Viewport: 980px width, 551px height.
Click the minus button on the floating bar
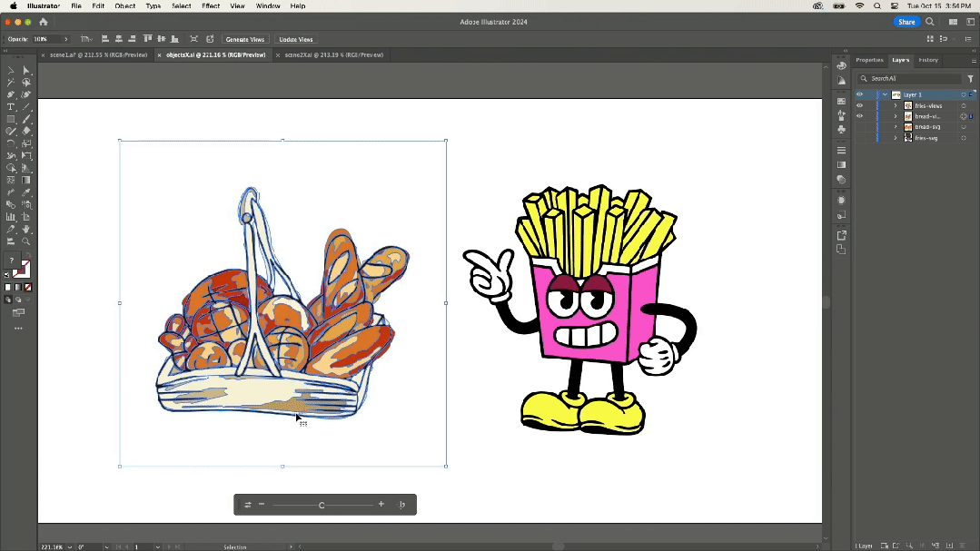coord(262,504)
